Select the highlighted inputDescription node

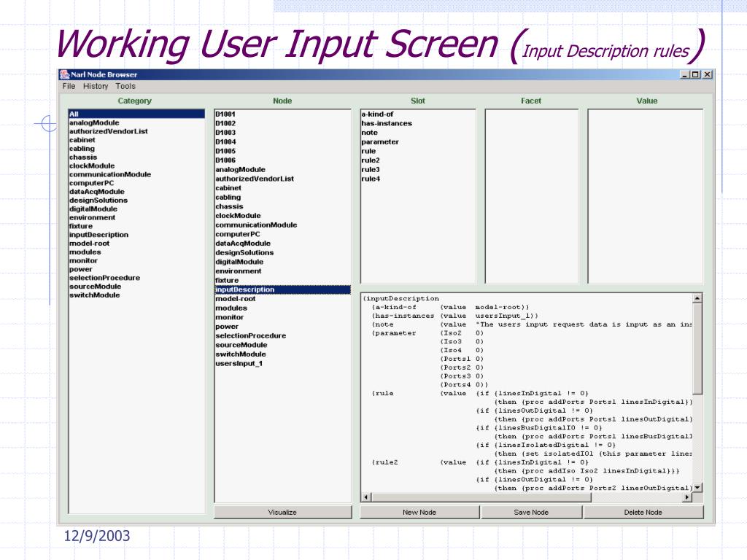pyautogui.click(x=282, y=289)
